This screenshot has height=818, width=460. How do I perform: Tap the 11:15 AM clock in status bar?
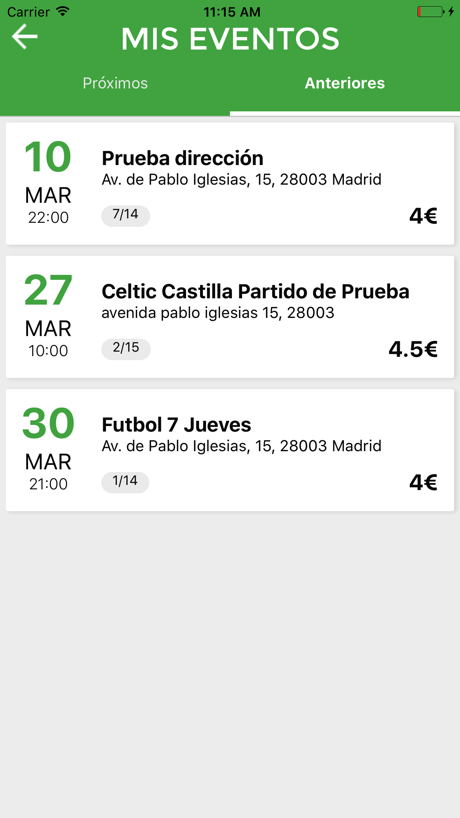(x=232, y=11)
